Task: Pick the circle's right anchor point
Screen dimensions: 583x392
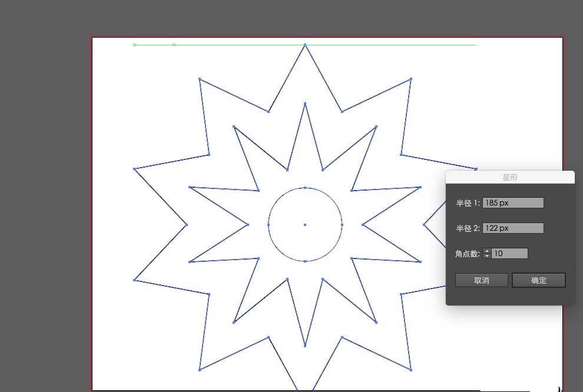Action: (x=342, y=224)
